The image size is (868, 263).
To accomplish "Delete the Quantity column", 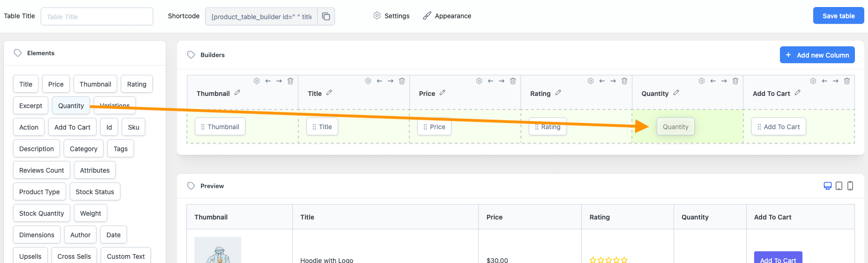I will point(735,81).
